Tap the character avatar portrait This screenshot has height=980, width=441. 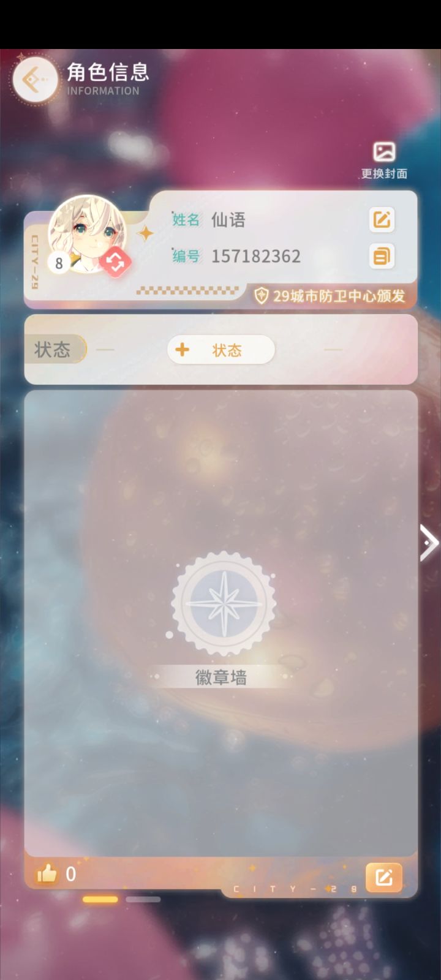point(88,233)
